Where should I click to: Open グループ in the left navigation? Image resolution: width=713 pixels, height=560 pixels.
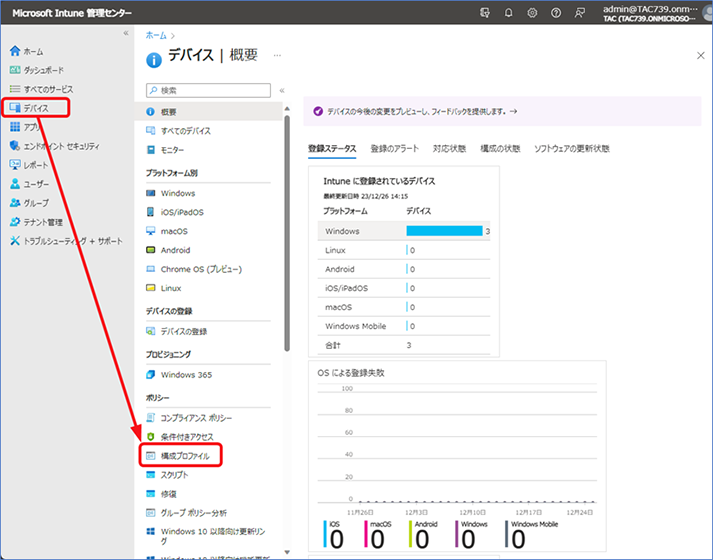point(30,203)
